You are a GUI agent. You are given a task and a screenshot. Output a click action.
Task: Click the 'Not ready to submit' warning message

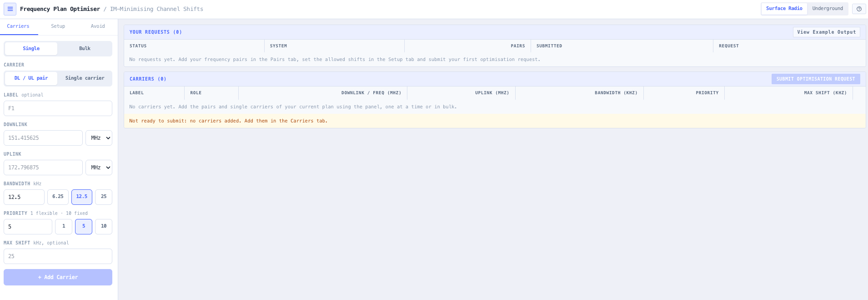coord(228,121)
